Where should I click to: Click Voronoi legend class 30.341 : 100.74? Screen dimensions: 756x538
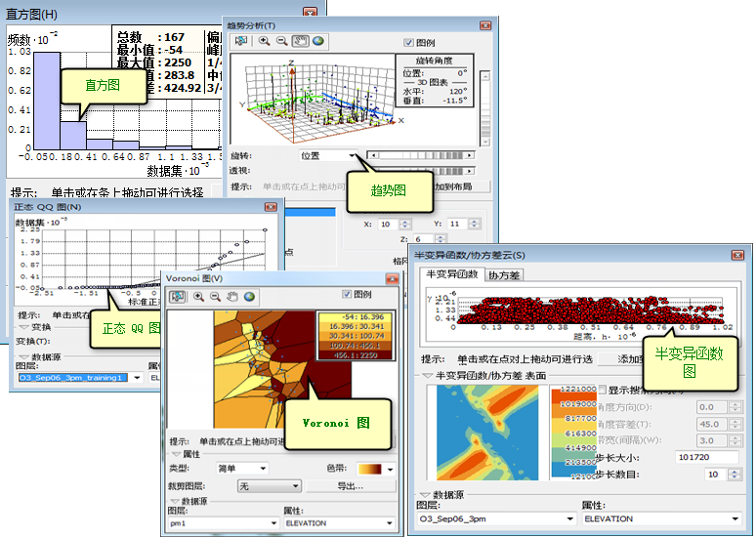pyautogui.click(x=356, y=336)
